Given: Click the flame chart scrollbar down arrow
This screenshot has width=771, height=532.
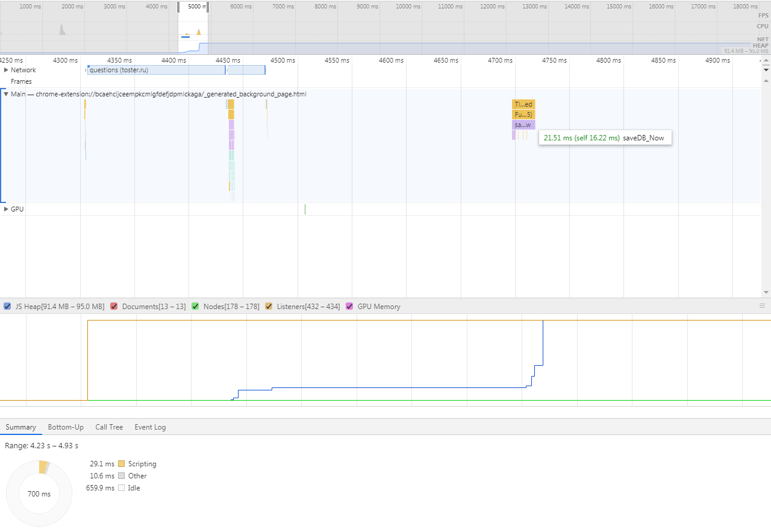Looking at the screenshot, I should click(x=766, y=292).
